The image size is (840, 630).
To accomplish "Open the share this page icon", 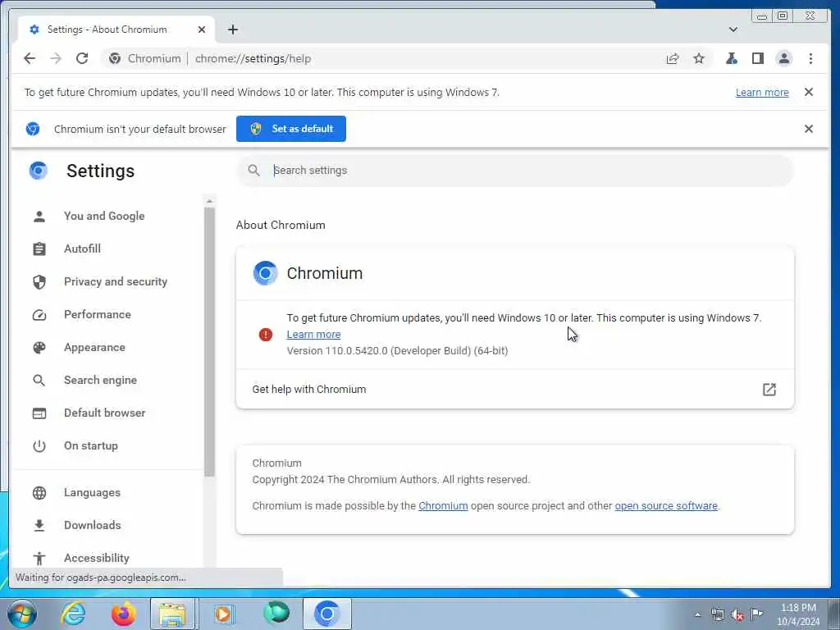I will (x=673, y=59).
